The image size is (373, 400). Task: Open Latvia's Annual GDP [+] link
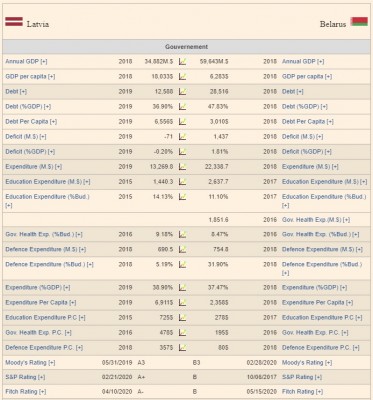click(x=26, y=62)
